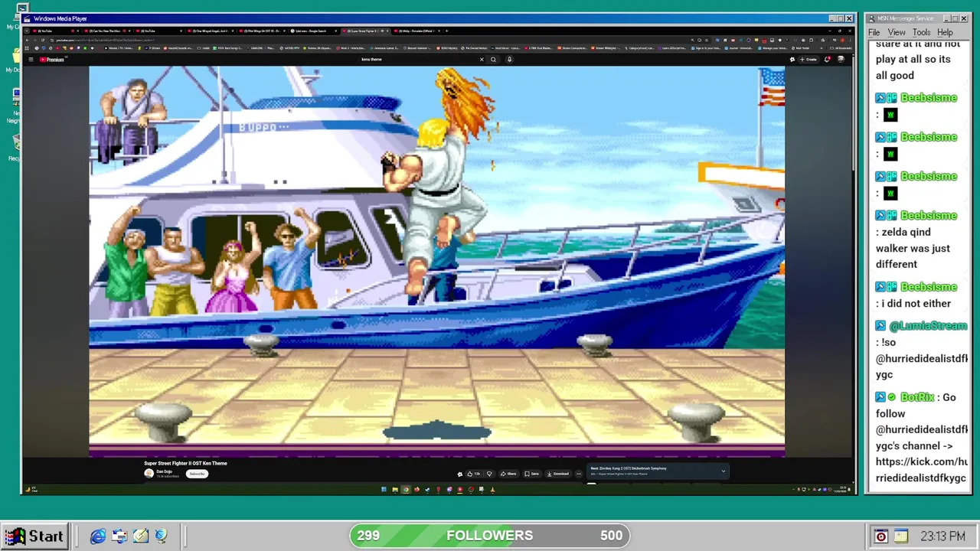This screenshot has width=980, height=551.
Task: Clear the YouTube search text with X
Action: pos(482,59)
